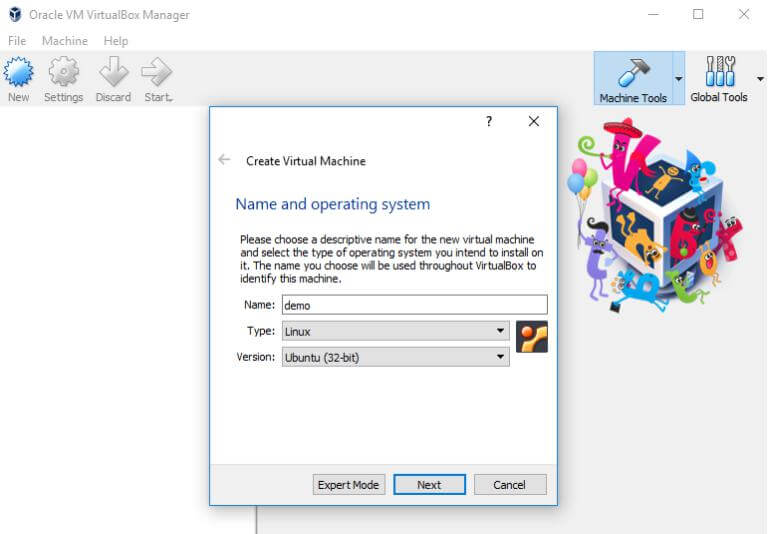Switch to Expert Mode
Image resolution: width=770 pixels, height=534 pixels.
pos(349,485)
